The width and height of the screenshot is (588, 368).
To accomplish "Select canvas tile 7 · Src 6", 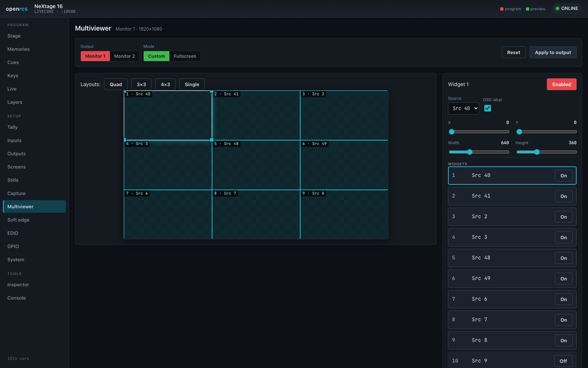I will tap(168, 215).
